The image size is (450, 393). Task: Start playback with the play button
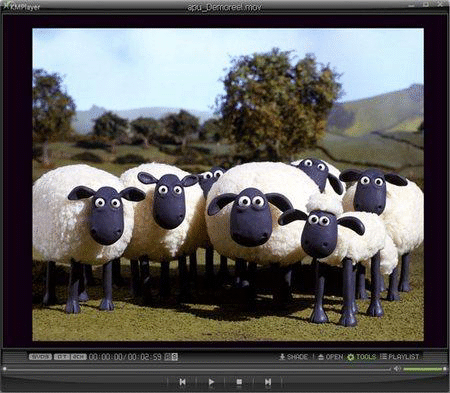coord(211,382)
